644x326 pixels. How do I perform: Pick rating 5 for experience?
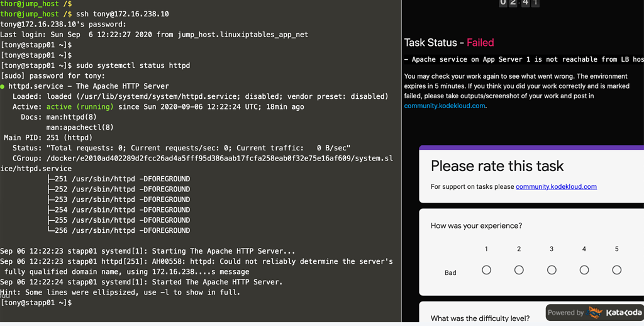pos(617,270)
